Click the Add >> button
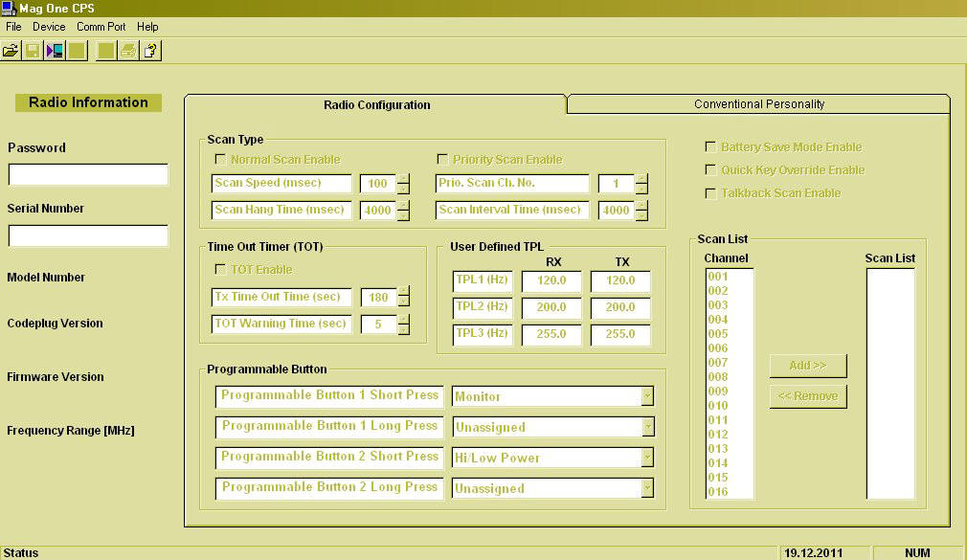Viewport: 967px width, 560px height. [808, 366]
